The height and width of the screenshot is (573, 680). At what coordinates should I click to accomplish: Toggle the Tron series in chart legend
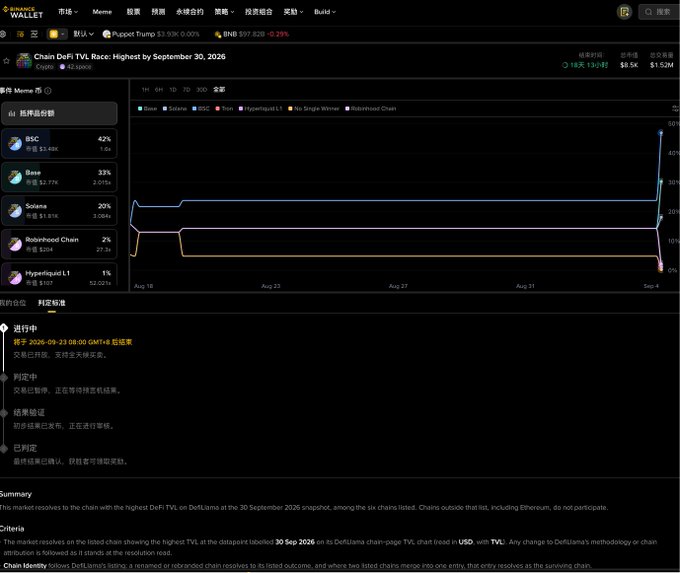tap(224, 108)
